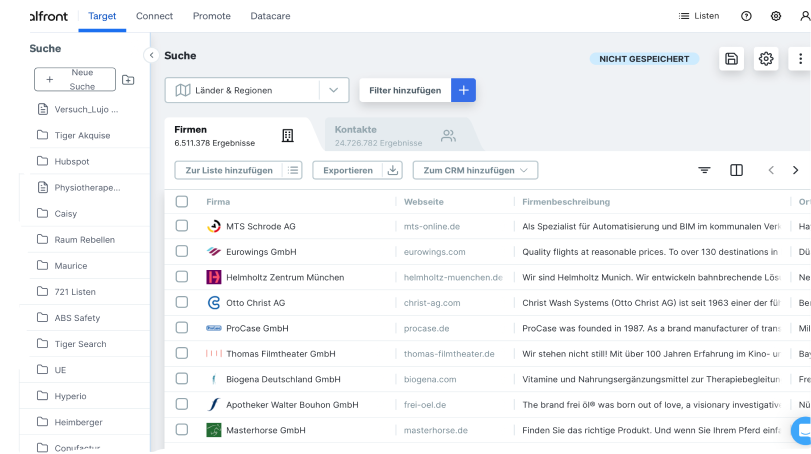Open the Tiger Akquise folder
This screenshot has width=811, height=454.
pyautogui.click(x=82, y=135)
